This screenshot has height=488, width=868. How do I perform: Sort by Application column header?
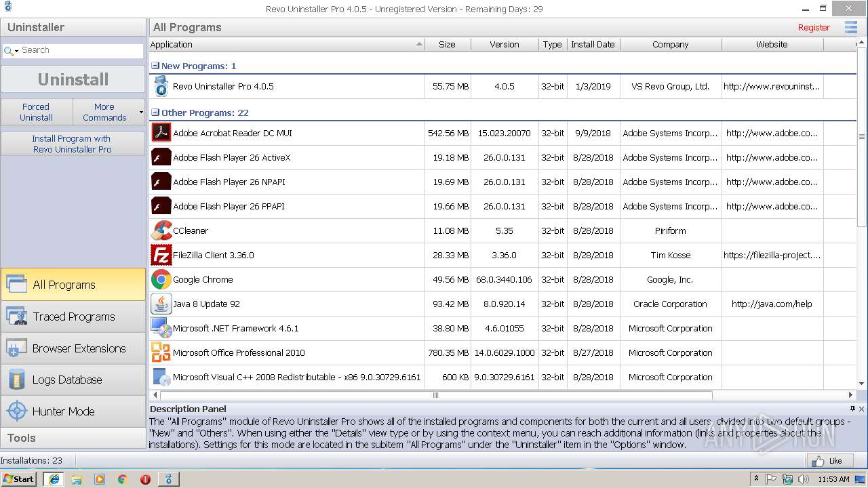click(x=287, y=44)
